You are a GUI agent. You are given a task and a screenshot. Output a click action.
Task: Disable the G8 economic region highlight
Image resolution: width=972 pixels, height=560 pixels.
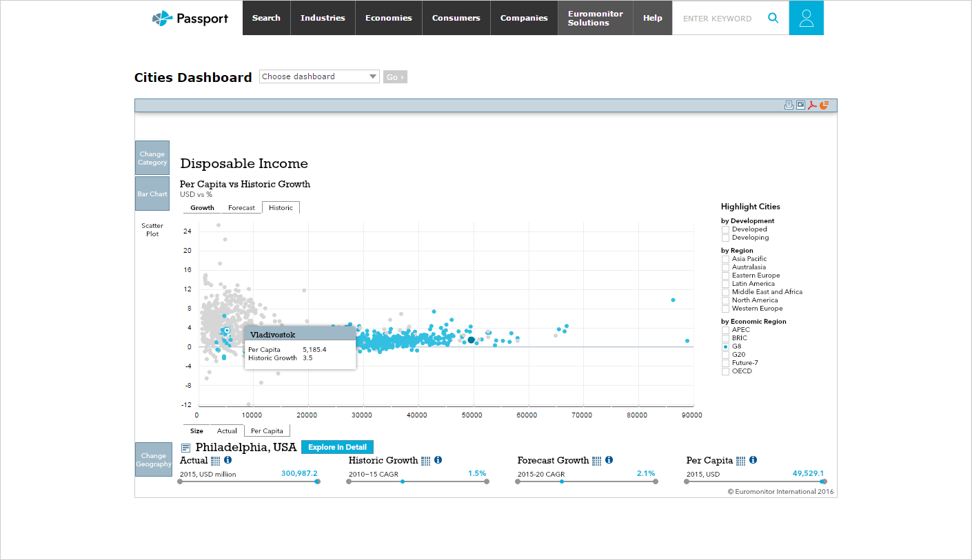click(x=725, y=346)
